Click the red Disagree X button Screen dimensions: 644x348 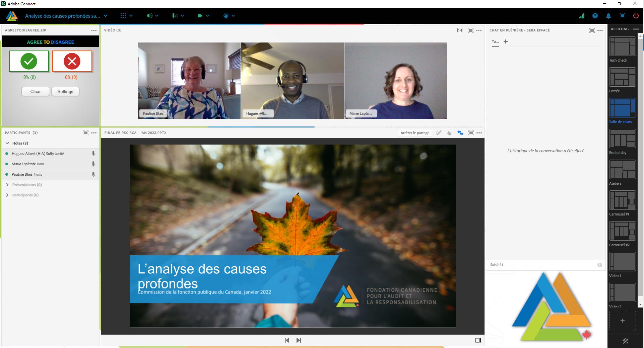[x=72, y=61]
